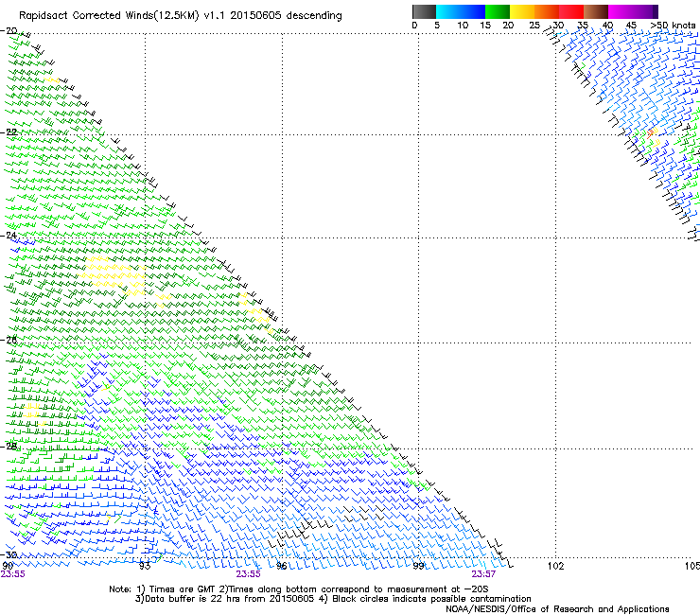
Task: Click the latitude label '-20'
Action: [x=9, y=31]
